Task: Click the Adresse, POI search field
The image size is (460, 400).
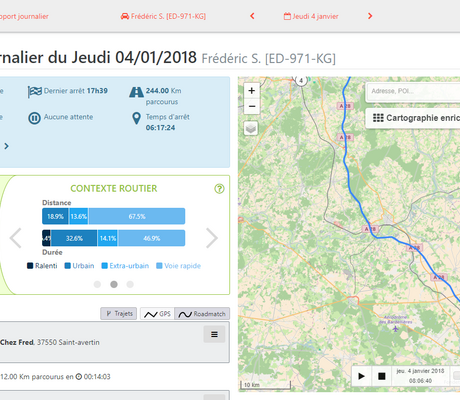Action: click(x=413, y=91)
